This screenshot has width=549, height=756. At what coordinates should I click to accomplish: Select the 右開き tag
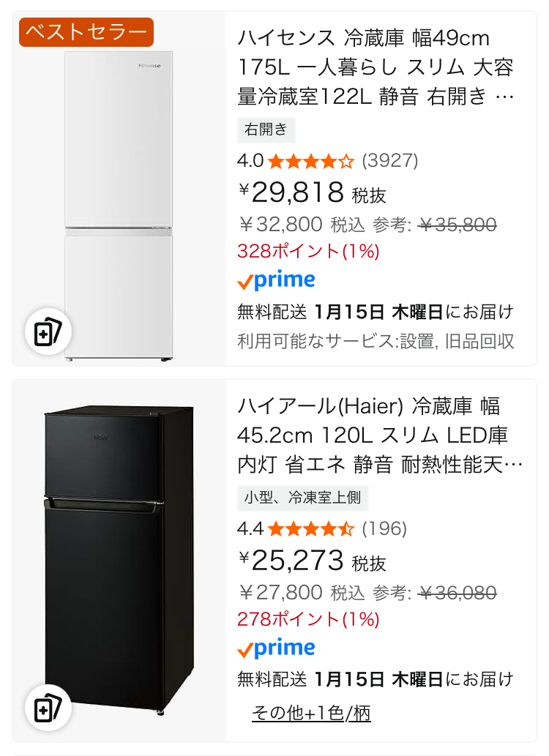pyautogui.click(x=266, y=130)
